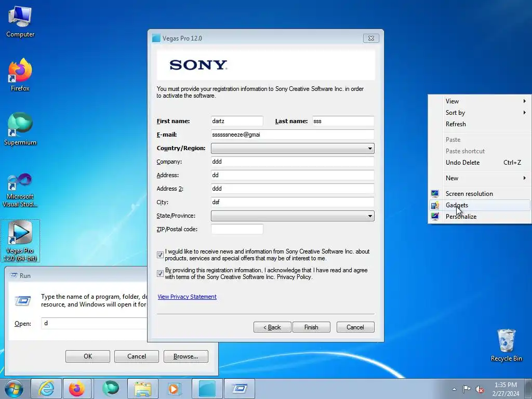
Task: Click the Screen resolution menu icon
Action: 435,194
